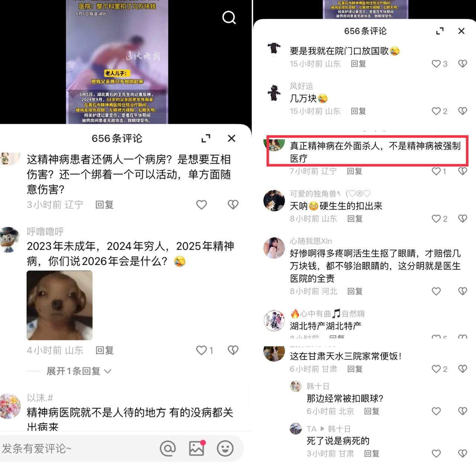This screenshot has height=466, width=476.
Task: Tap the search magnifier icon on the video
Action: 229,17
